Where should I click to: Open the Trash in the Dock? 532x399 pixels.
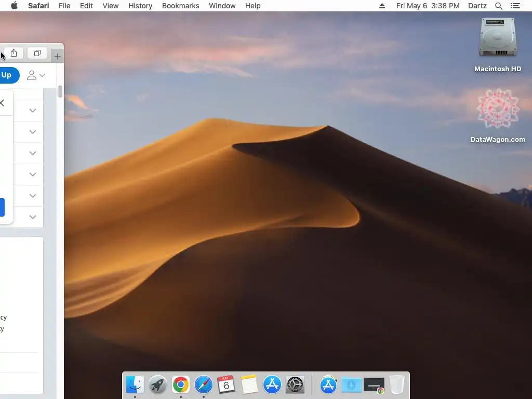click(396, 385)
